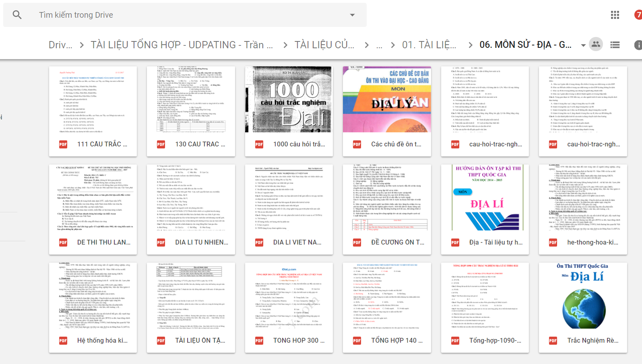Click the PDF icon of Địa - Tài liệu file
This screenshot has width=642, height=364.
455,243
